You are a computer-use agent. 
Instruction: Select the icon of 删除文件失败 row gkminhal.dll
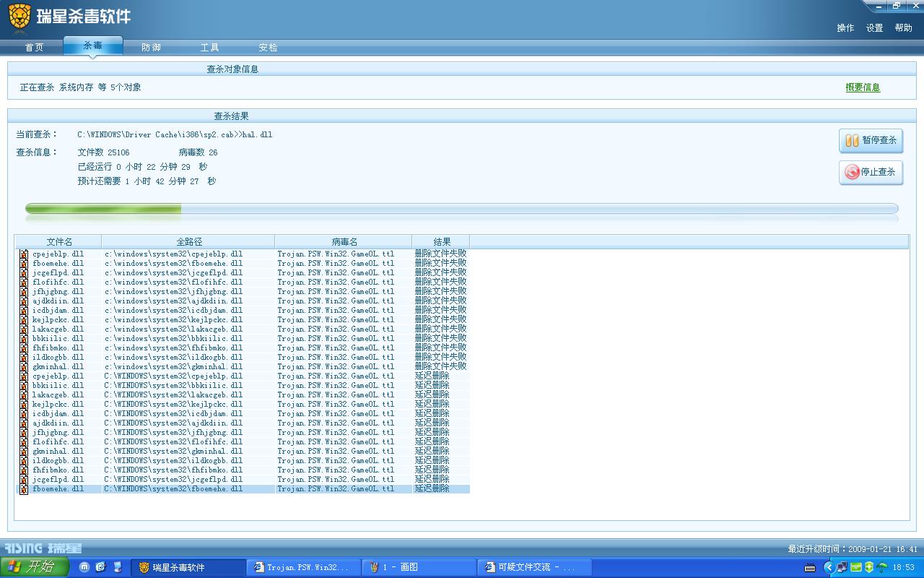pos(24,367)
